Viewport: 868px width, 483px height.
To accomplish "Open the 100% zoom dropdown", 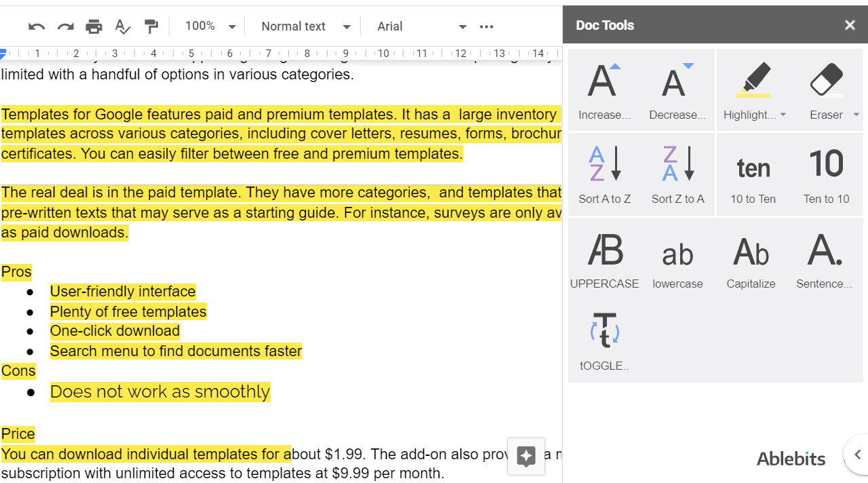I will (211, 26).
